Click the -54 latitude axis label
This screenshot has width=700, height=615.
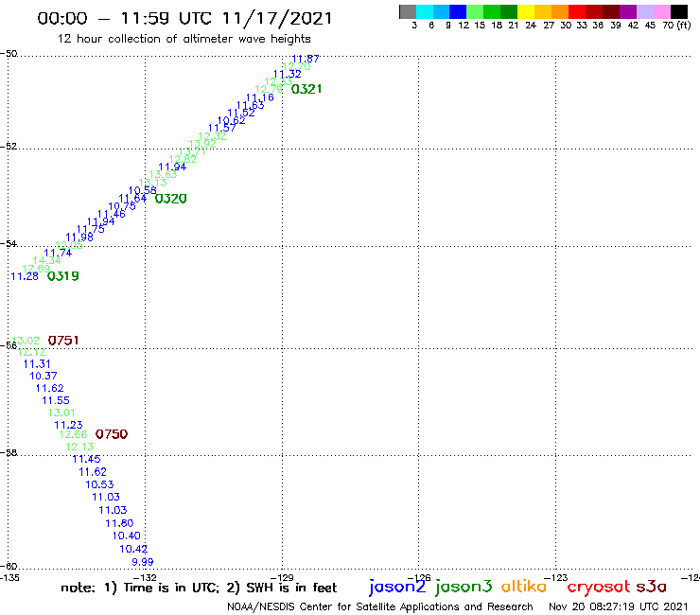pyautogui.click(x=9, y=244)
